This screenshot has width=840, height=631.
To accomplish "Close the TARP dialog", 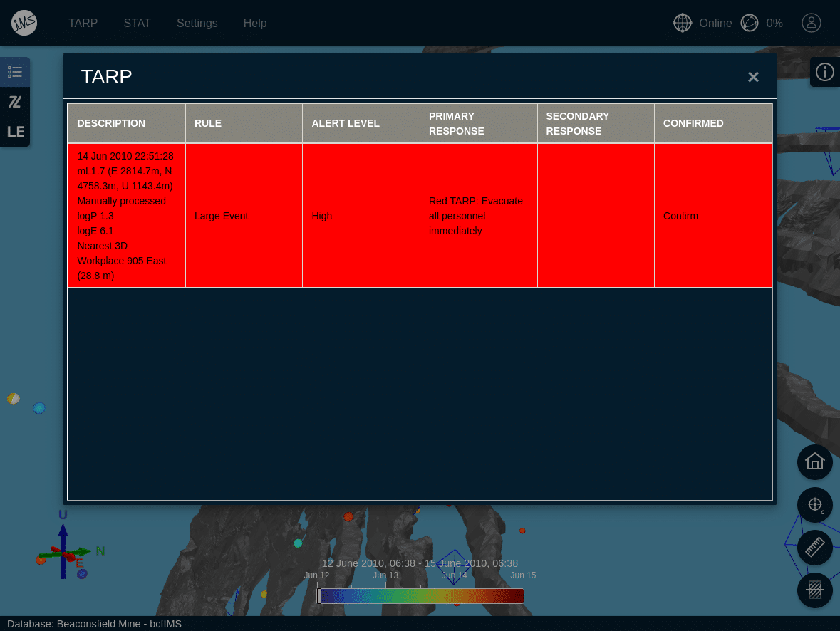I will 753,77.
